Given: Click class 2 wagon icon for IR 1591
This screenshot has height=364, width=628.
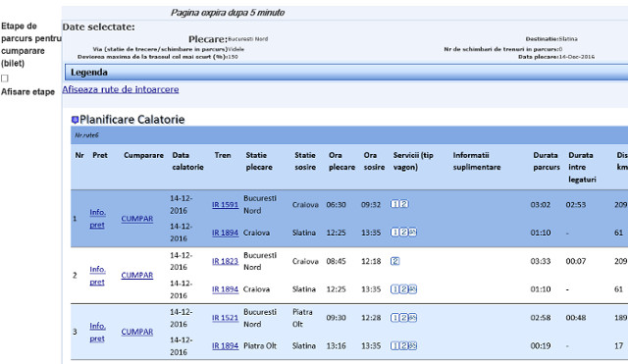Looking at the screenshot, I should [x=404, y=204].
